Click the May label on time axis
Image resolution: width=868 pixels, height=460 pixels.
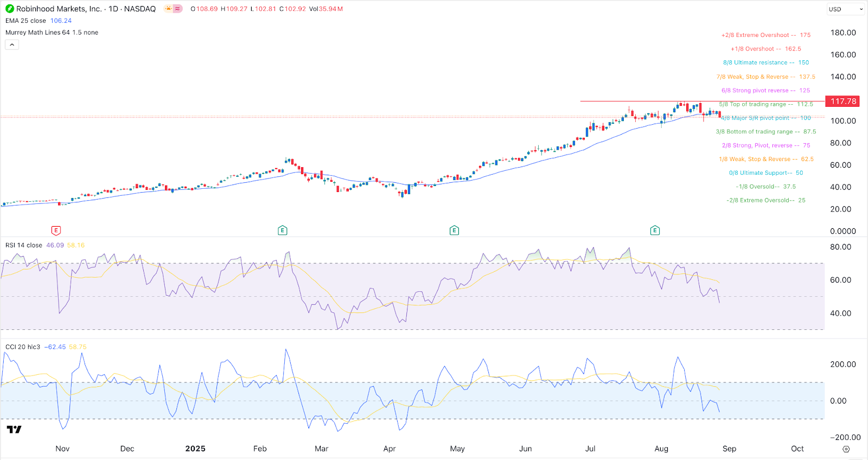coord(457,449)
